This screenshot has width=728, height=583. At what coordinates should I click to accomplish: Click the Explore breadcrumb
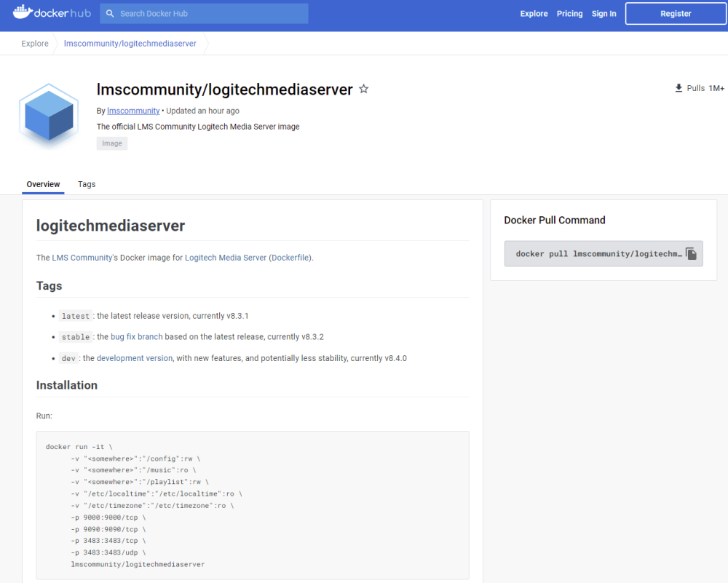(x=35, y=43)
